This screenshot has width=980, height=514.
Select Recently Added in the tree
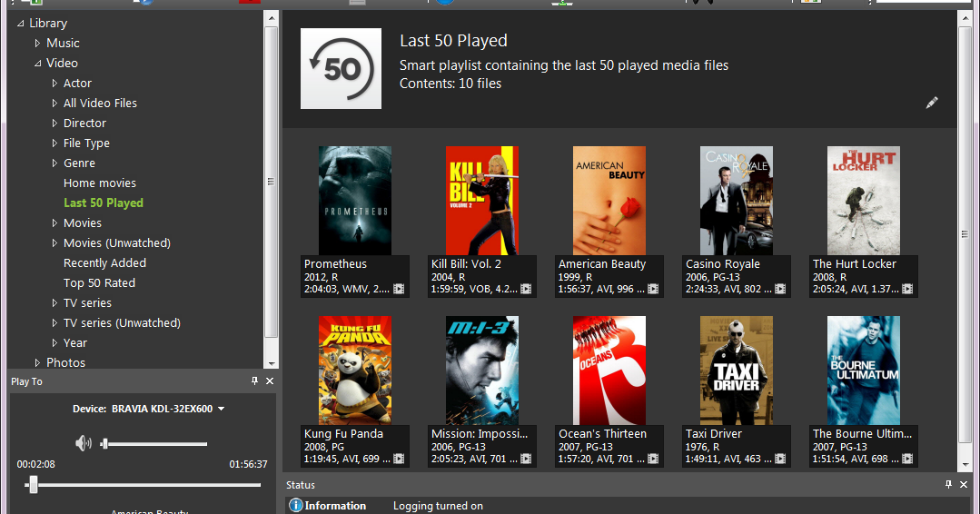coord(104,263)
